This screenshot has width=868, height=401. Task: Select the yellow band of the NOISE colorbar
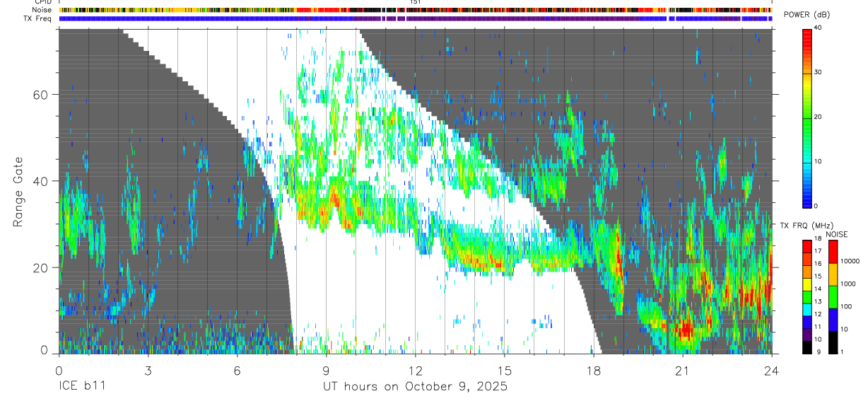tap(833, 273)
